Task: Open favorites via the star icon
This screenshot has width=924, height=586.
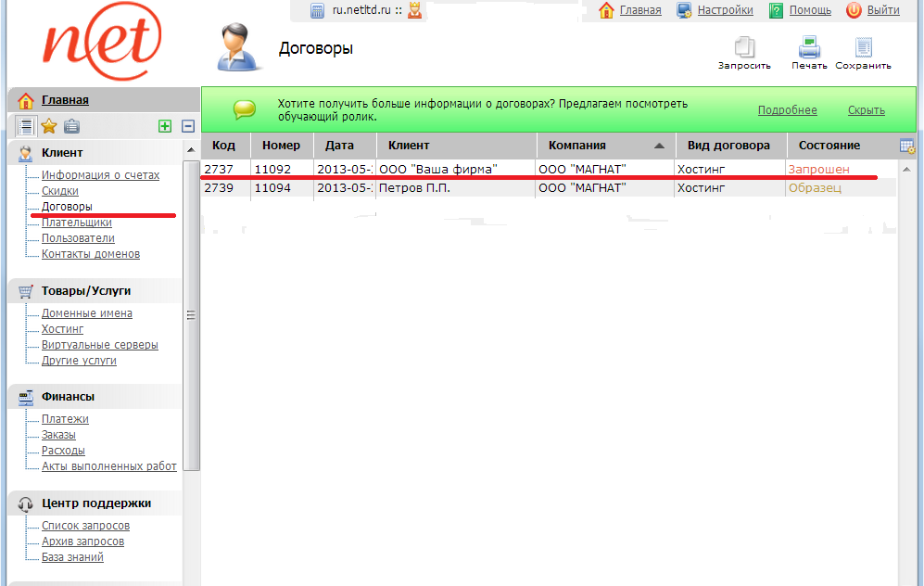Action: click(x=49, y=126)
